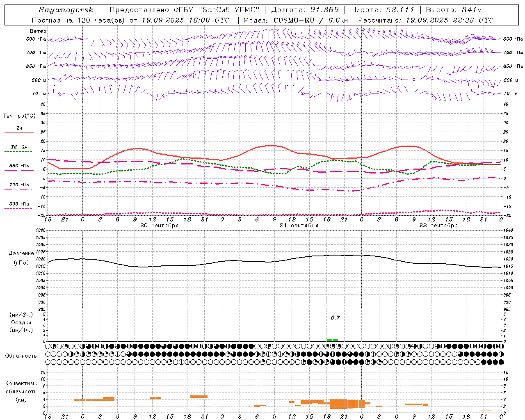Click the "Ветер" wind panel label
This screenshot has height=420, width=525.
point(38,31)
